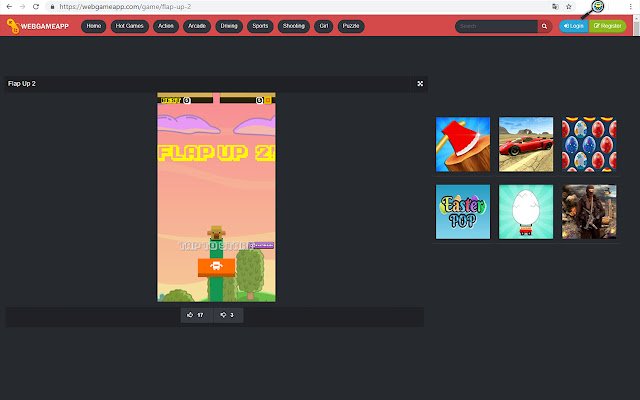
Task: Dislike the game with the thumbs down
Action: 228,315
